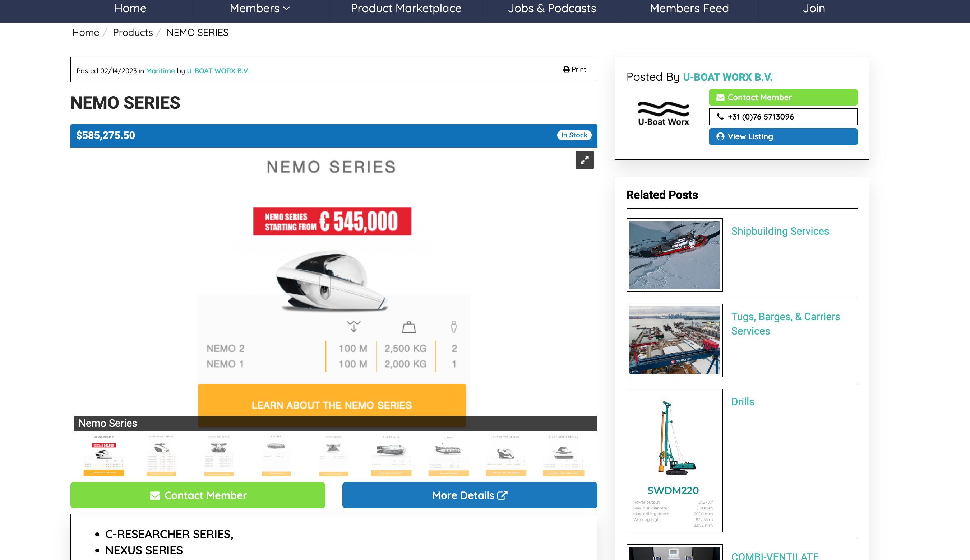Go to Home in the top navigation
Viewport: 970px width, 560px height.
pyautogui.click(x=130, y=8)
